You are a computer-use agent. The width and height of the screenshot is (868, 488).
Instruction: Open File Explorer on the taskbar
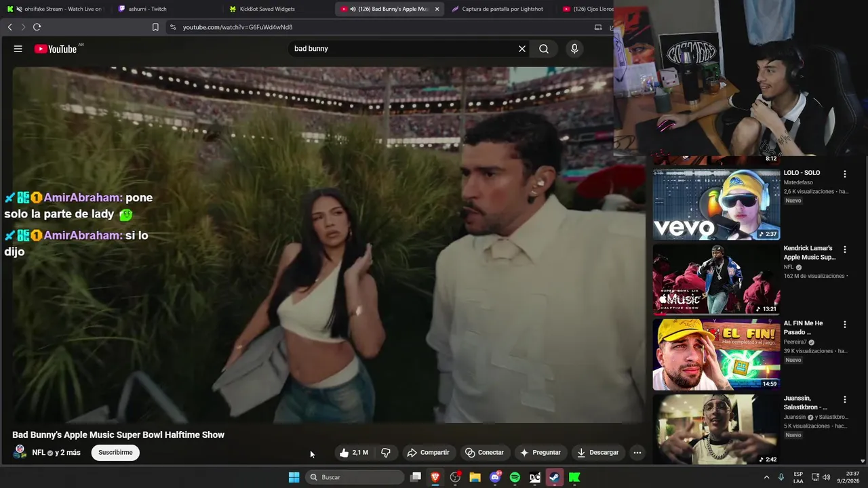tap(475, 477)
